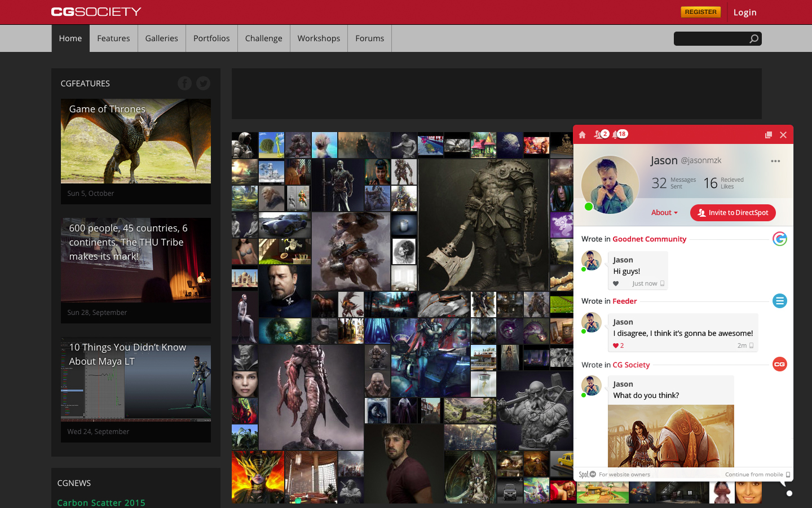
Task: Toggle heart on the "I disagree" message
Action: (616, 346)
